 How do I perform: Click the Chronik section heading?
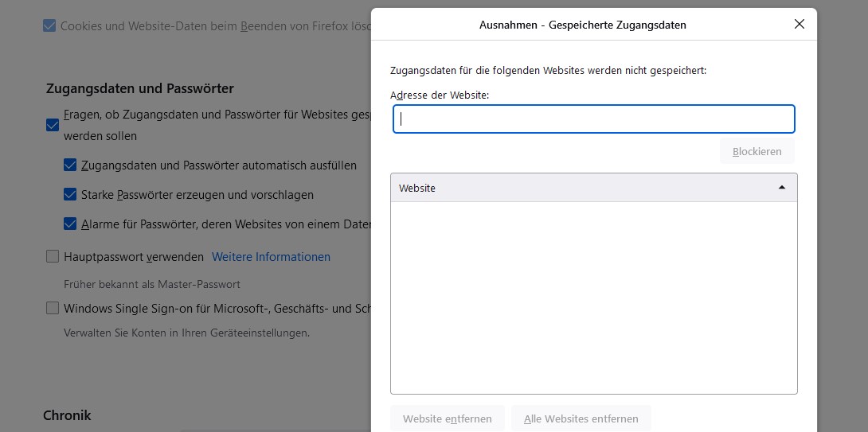tap(67, 415)
